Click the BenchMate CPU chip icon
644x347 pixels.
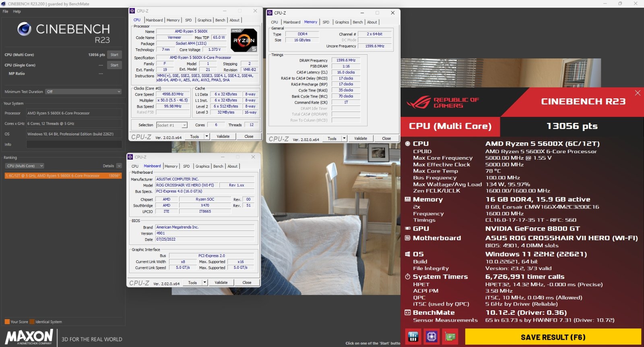coord(431,337)
